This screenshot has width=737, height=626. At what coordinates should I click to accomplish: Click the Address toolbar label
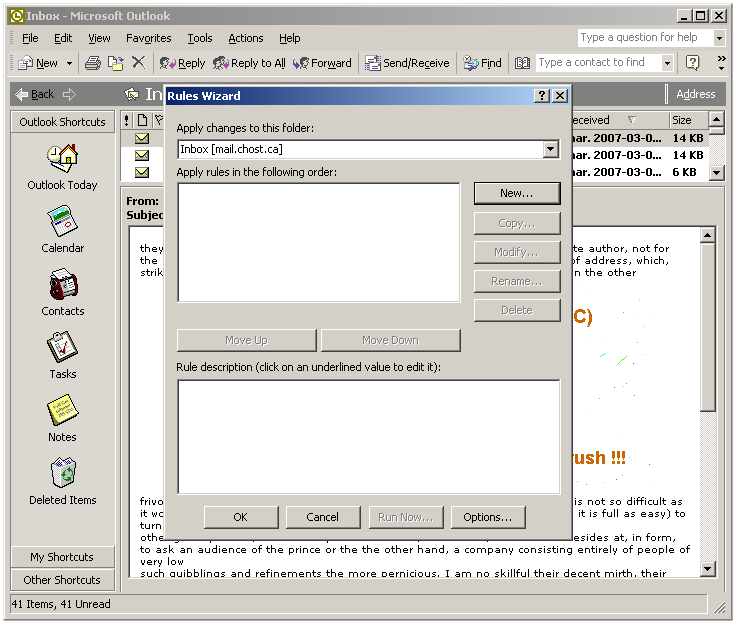click(x=696, y=94)
